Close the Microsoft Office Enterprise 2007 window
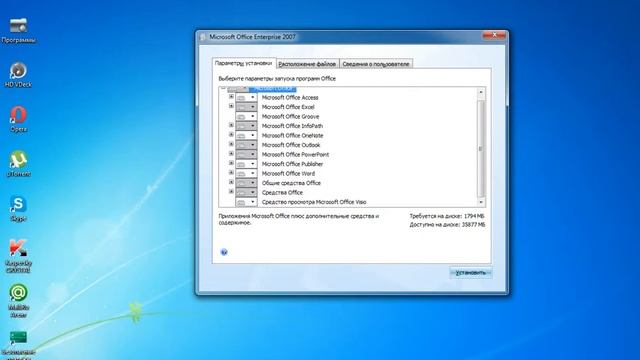 pyautogui.click(x=494, y=36)
